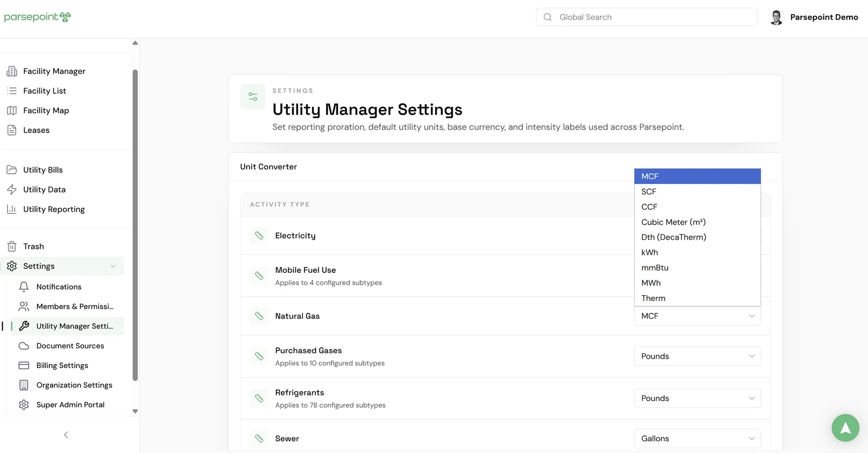Click the Facility Manager building icon
The width and height of the screenshot is (868, 453).
coord(12,71)
